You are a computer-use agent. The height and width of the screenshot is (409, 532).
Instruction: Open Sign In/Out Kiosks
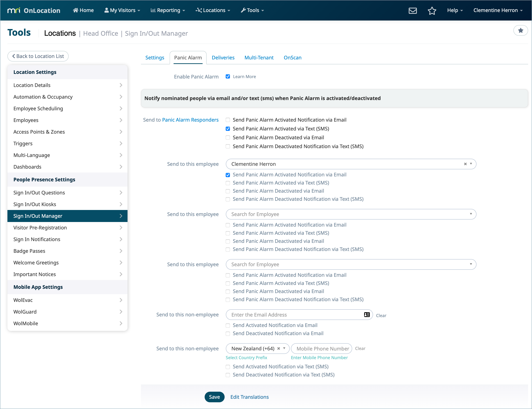point(68,205)
